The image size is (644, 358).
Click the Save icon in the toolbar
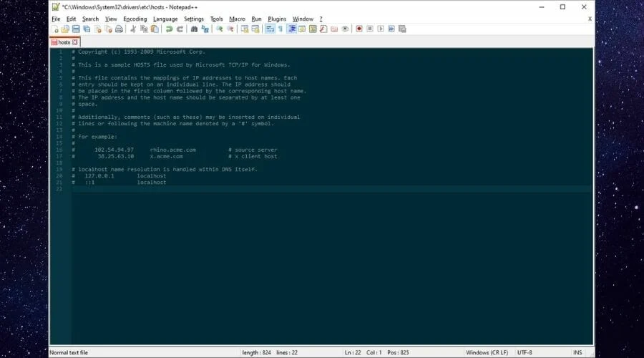tap(76, 29)
